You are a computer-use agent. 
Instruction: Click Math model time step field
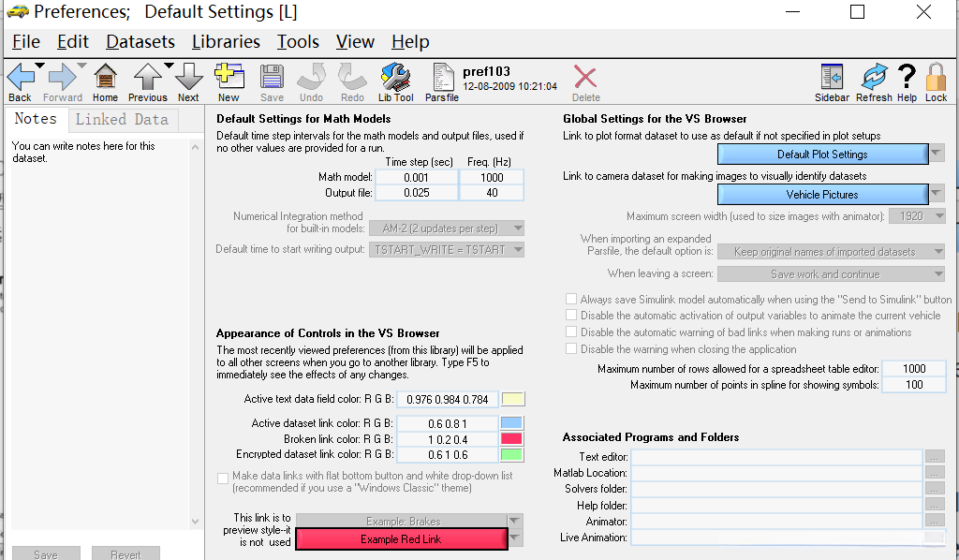tap(417, 177)
